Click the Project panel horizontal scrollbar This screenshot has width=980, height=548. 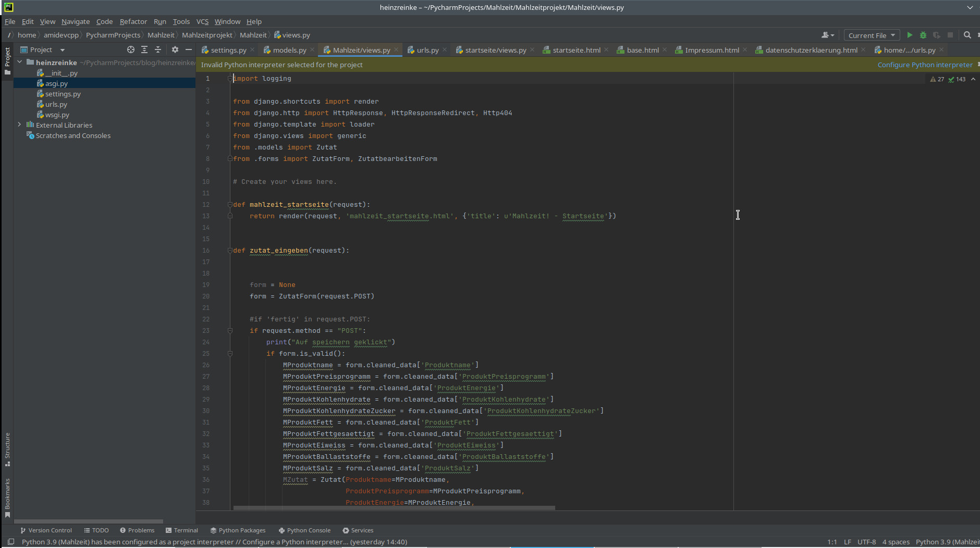[x=89, y=521]
